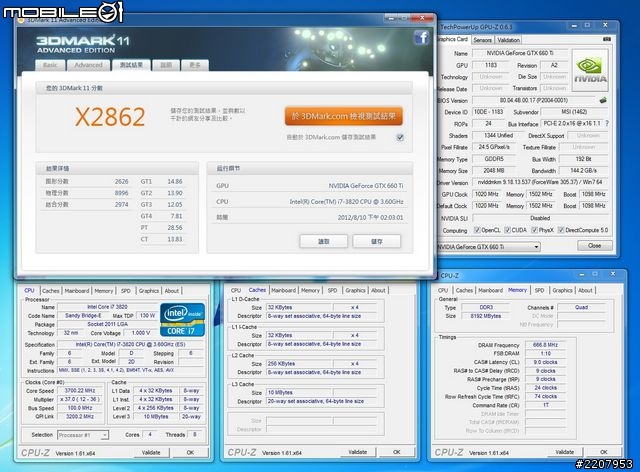Viewport: 640px width, 472px height.
Task: Click the BIOS Version field in GPU-Z
Action: (x=533, y=100)
